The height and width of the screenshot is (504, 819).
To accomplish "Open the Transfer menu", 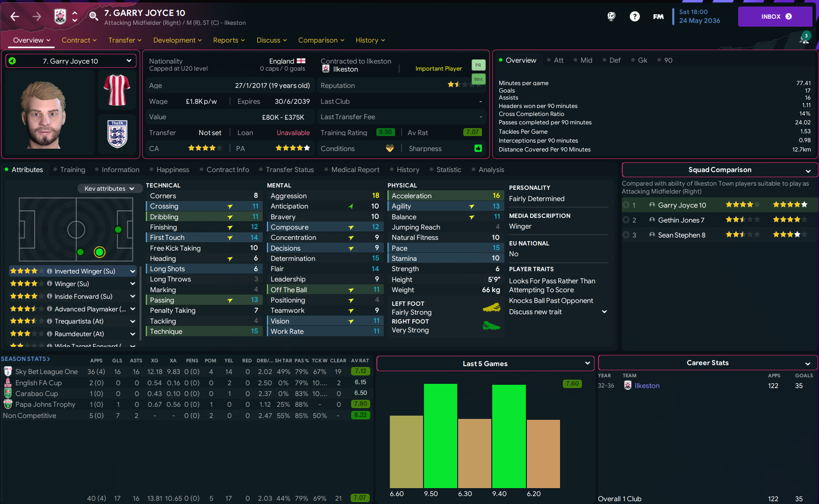I will coord(125,40).
